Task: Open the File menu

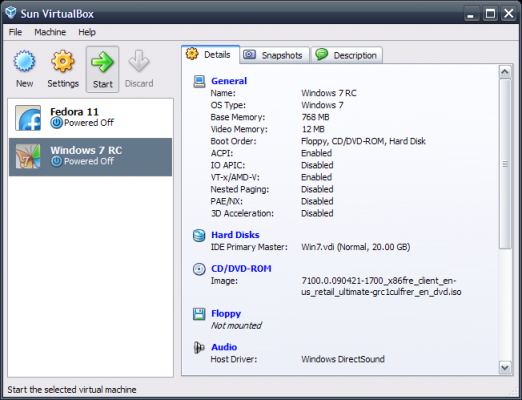Action: [15, 32]
